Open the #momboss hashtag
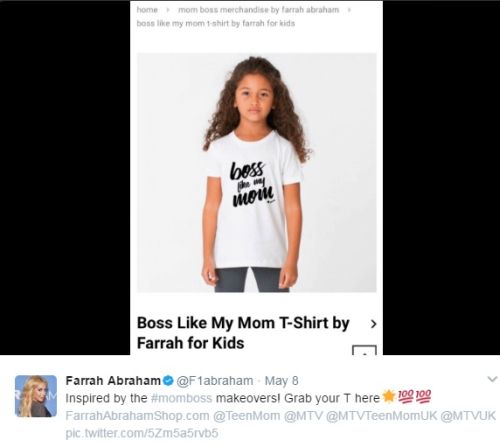 tap(181, 398)
